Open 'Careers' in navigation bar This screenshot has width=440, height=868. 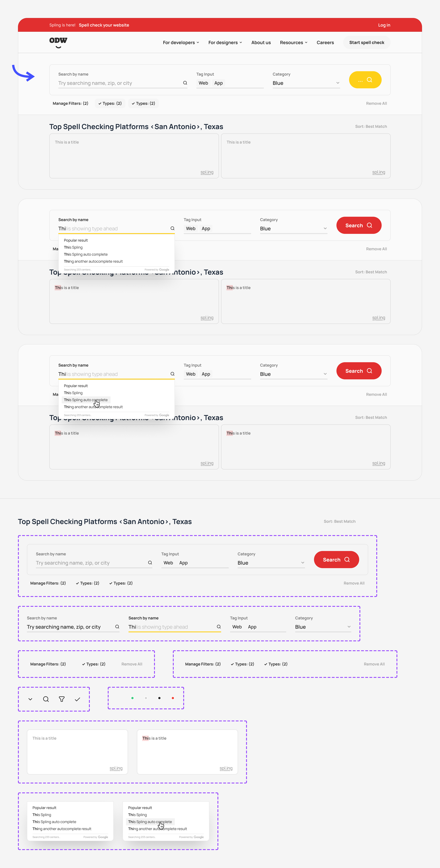point(325,42)
